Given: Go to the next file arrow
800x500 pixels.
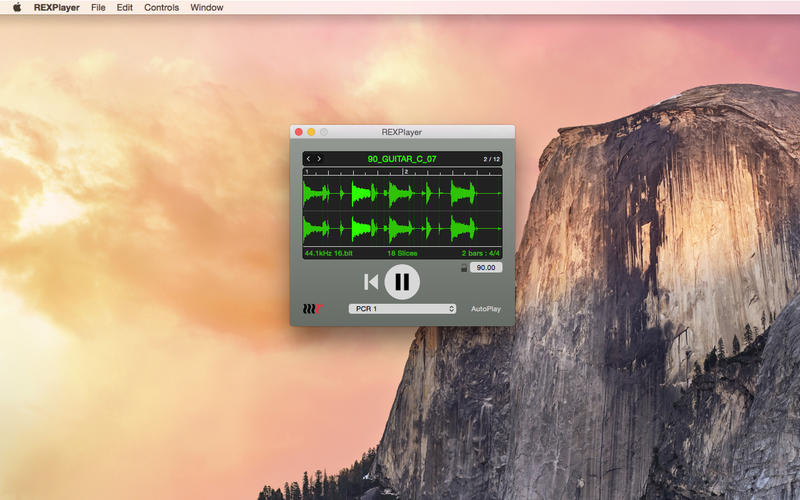Looking at the screenshot, I should 319,159.
